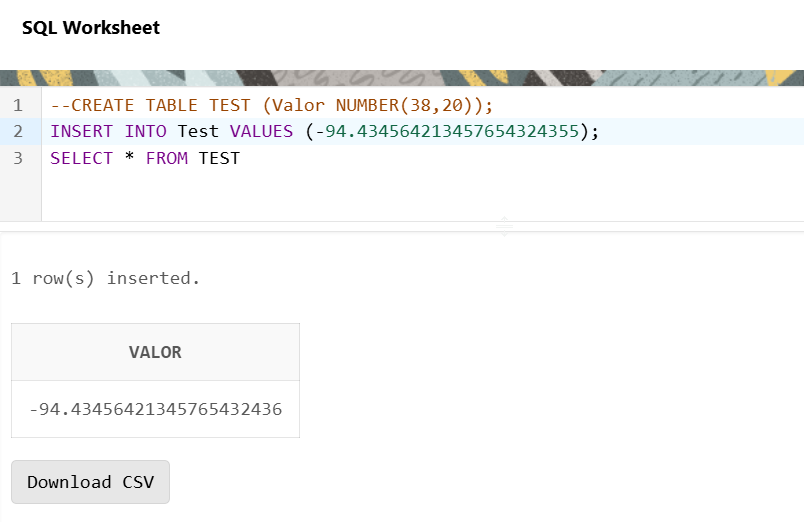Select the result cell value -94.43456421345765432436
The width and height of the screenshot is (804, 522).
click(x=155, y=409)
